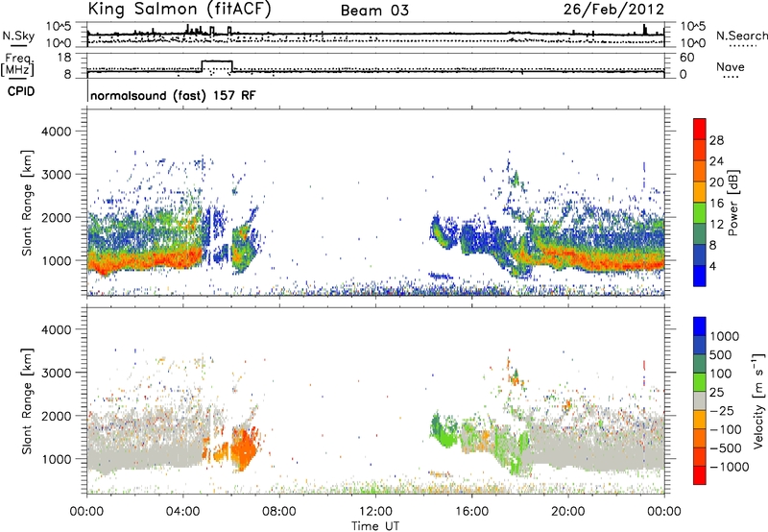Click the orange velocity patch near 06:30
The image size is (768, 532).
tap(244, 448)
